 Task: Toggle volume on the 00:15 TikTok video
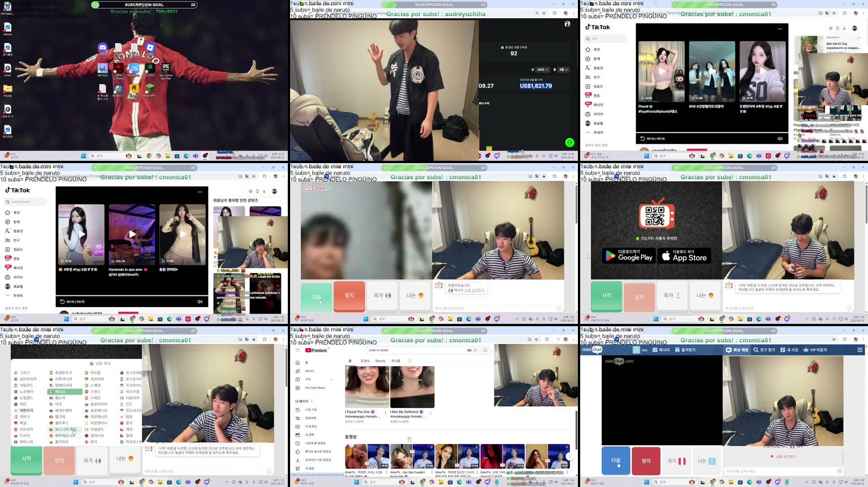tap(200, 302)
